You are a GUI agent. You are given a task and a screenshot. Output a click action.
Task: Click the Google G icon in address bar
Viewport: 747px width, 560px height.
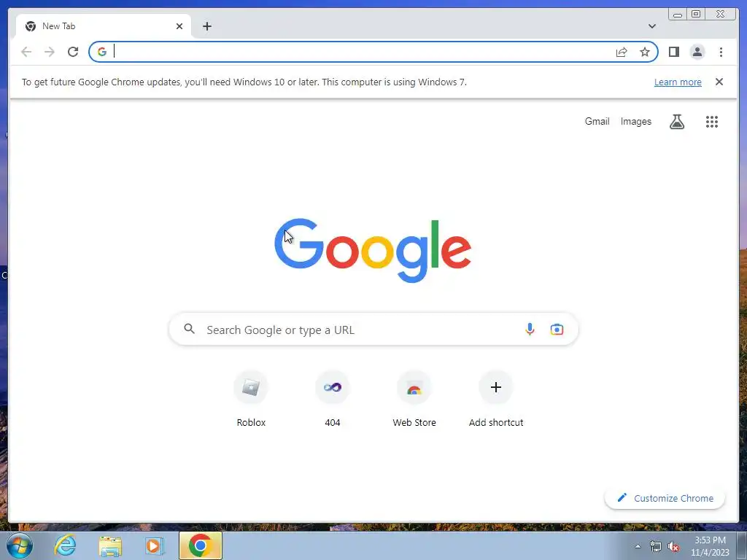(x=102, y=52)
